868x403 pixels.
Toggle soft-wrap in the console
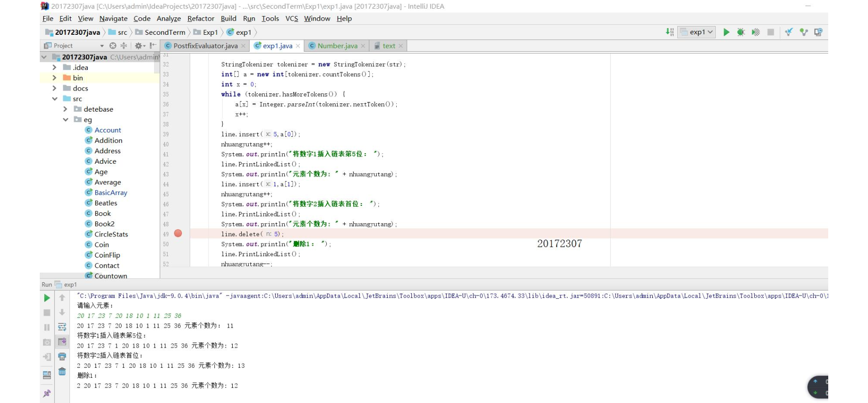(62, 327)
